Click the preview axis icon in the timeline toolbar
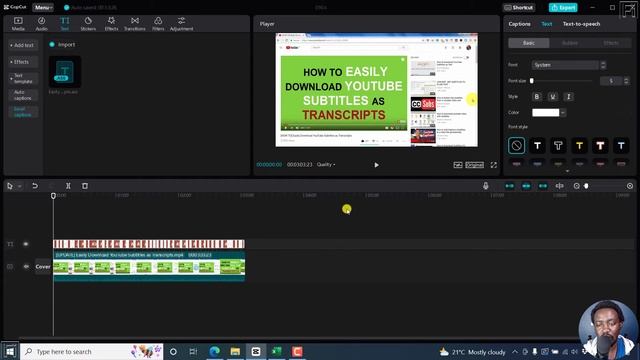Viewport: 640px width, 360px height. click(x=560, y=186)
